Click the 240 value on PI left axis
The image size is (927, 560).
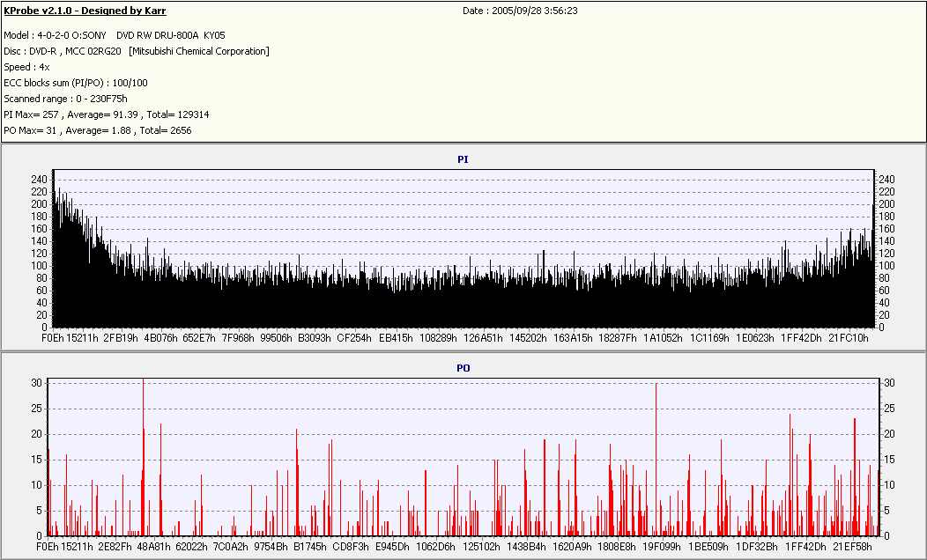[x=38, y=180]
